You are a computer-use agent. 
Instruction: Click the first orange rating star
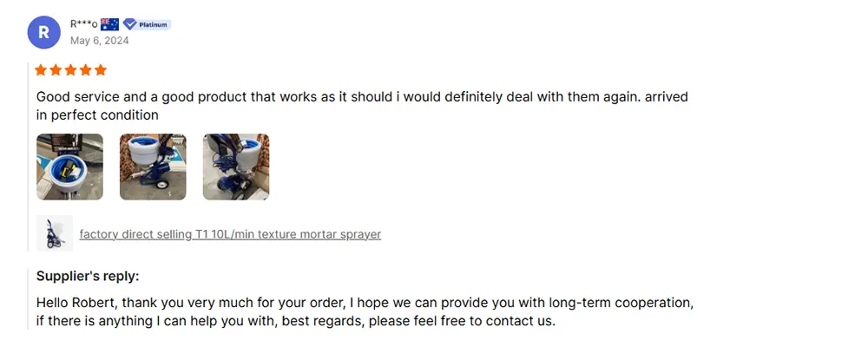pyautogui.click(x=42, y=70)
